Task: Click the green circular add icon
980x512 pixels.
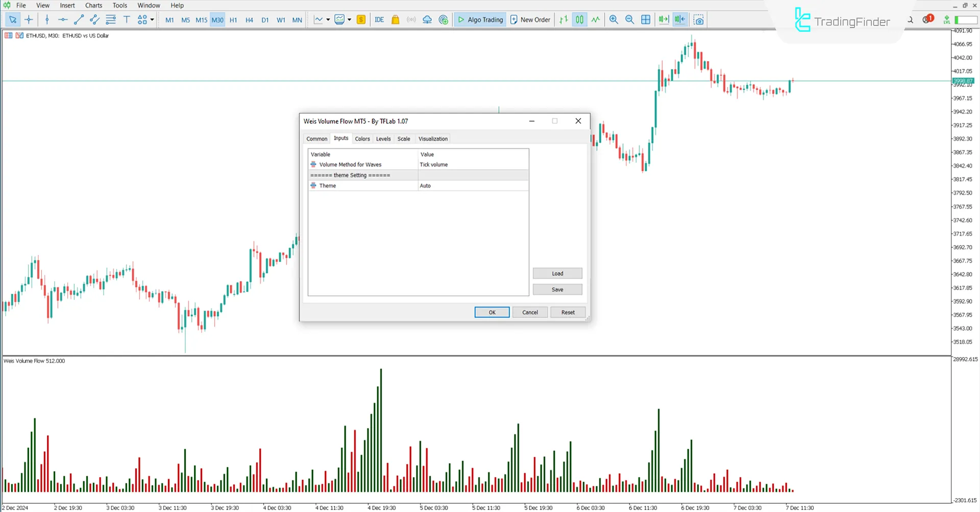Action: (x=444, y=20)
